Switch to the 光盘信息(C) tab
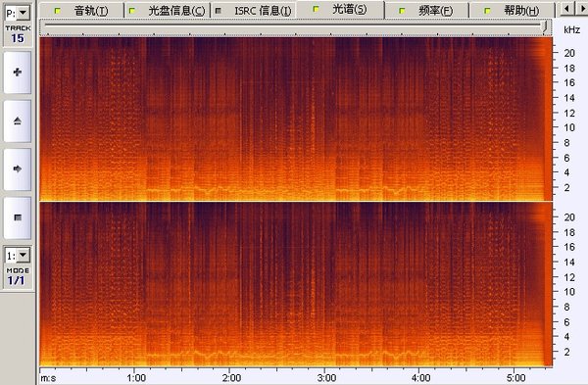 point(168,11)
